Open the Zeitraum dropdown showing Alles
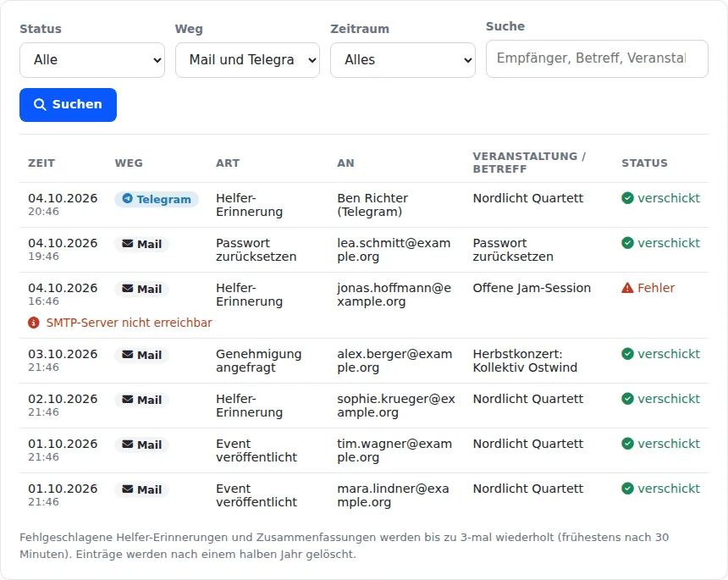This screenshot has width=728, height=580. pos(403,60)
